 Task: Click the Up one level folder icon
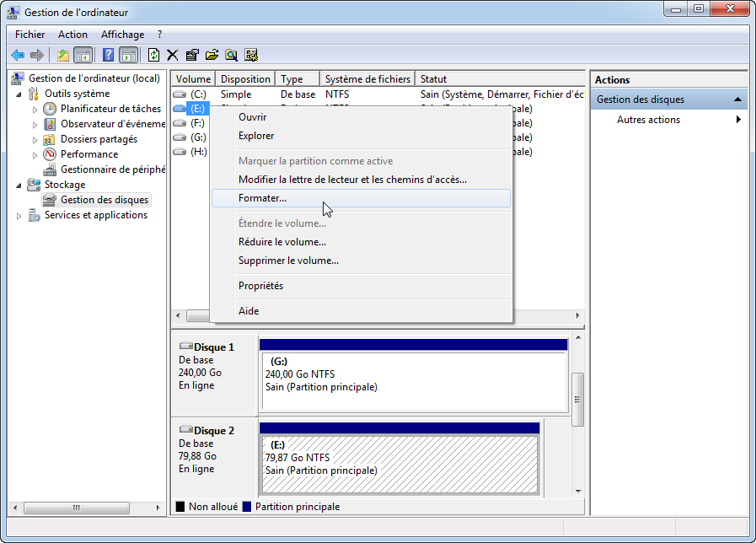63,56
